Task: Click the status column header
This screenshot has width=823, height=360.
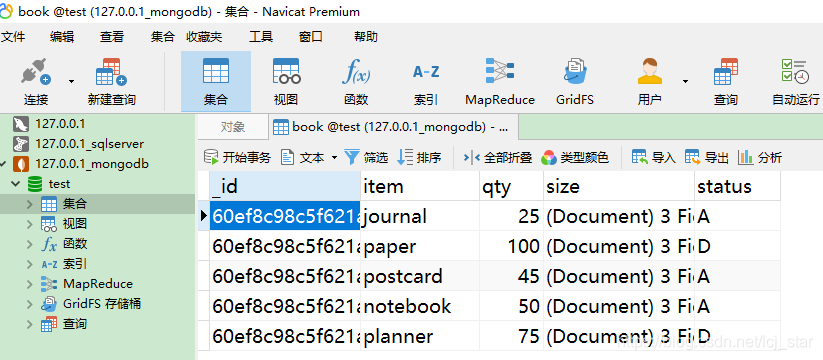Action: 737,186
